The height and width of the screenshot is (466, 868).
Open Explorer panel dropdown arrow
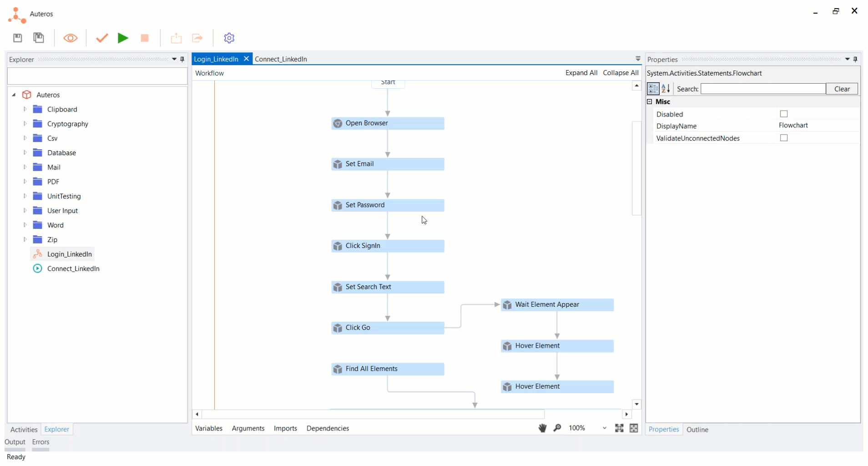pos(174,59)
